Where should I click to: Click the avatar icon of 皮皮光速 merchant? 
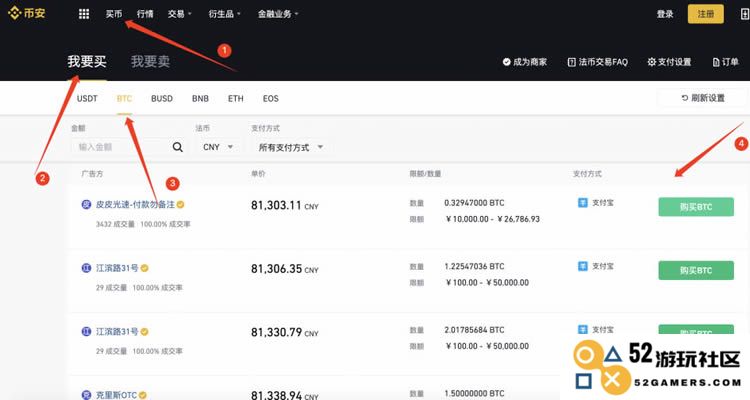coord(86,204)
